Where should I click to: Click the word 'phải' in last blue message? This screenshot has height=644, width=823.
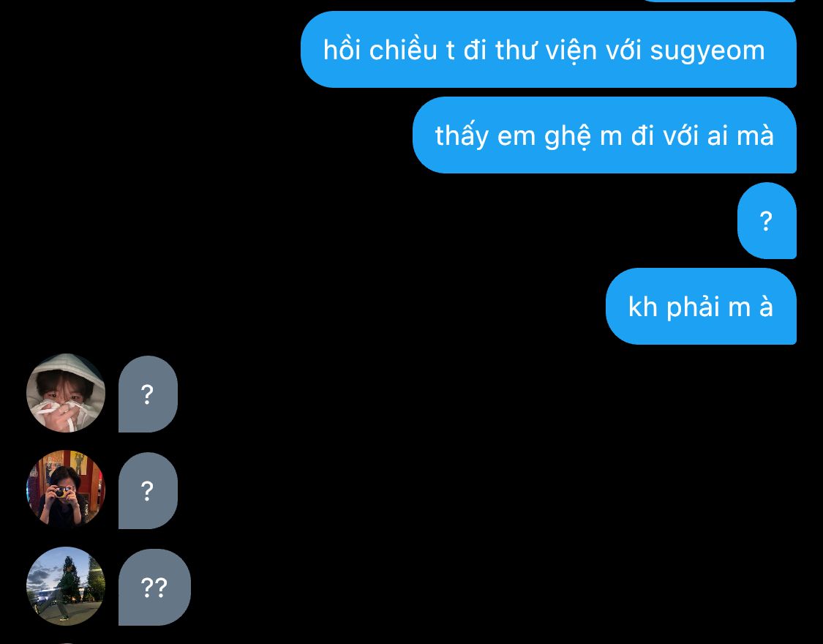pyautogui.click(x=693, y=308)
